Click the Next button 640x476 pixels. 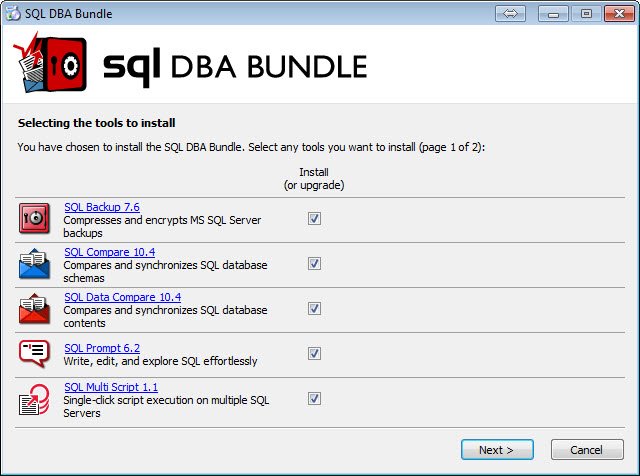497,449
